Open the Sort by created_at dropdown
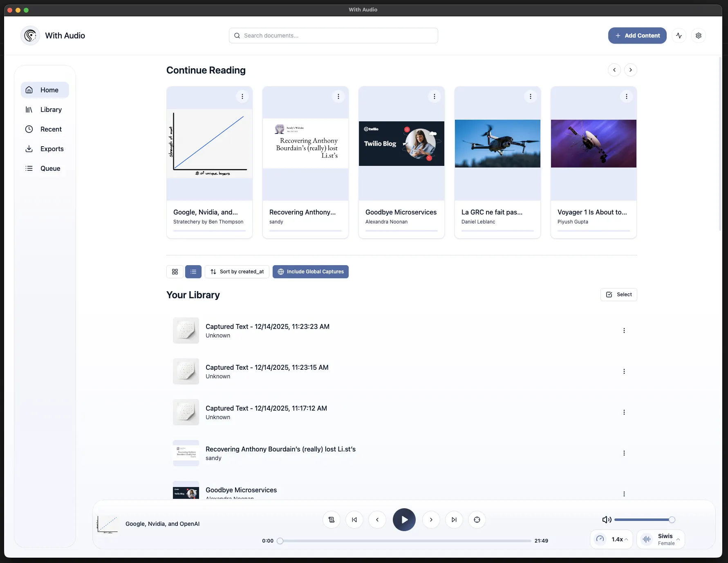 (x=237, y=272)
